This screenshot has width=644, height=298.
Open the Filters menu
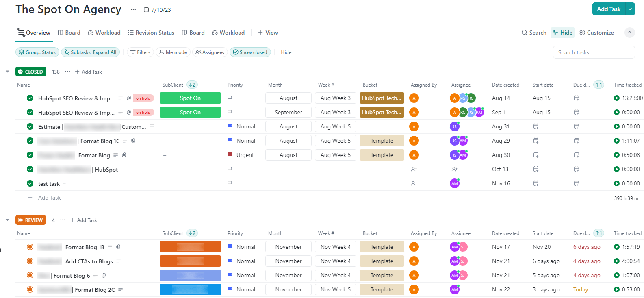tap(140, 52)
